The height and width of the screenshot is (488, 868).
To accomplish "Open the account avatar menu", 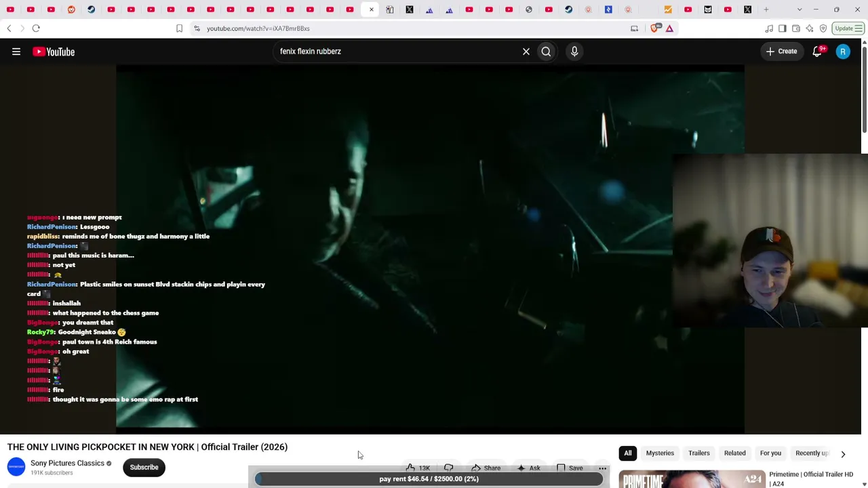I will click(843, 52).
